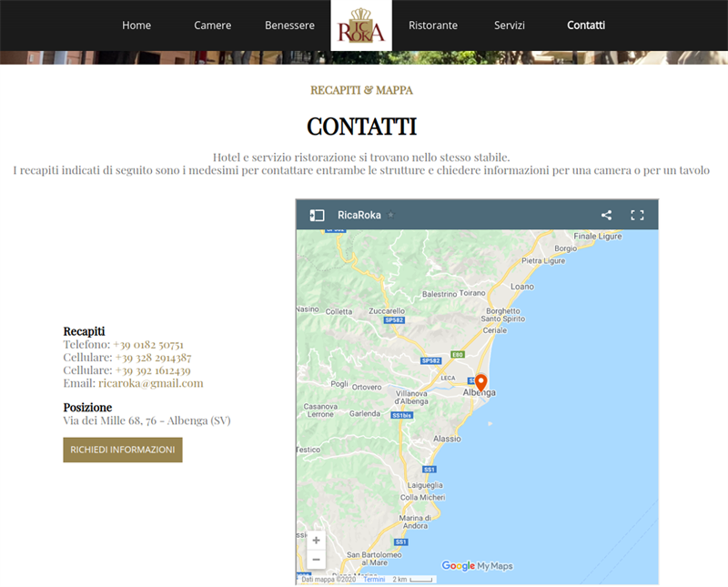Screen dimensions: 728x587
Task: Email ricaroka@gmail.com
Action: (151, 383)
